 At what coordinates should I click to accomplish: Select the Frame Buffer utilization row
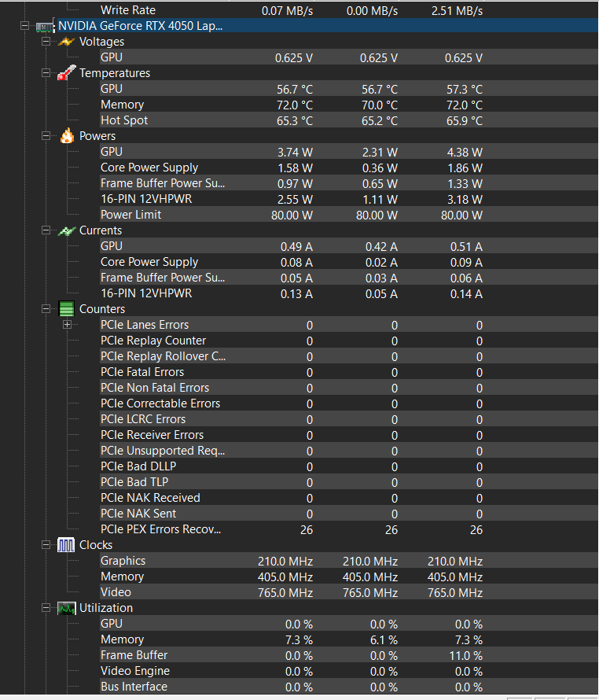pyautogui.click(x=349, y=655)
